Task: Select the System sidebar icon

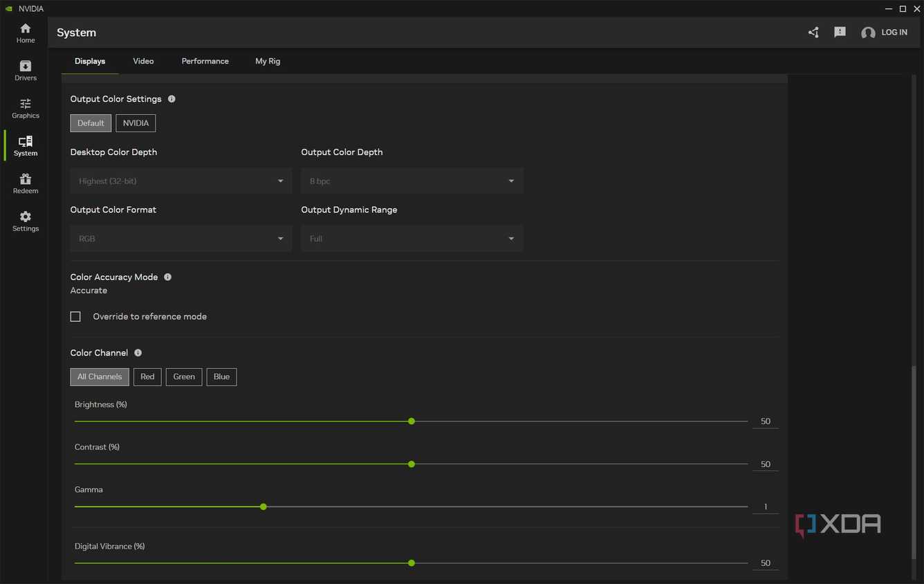Action: (26, 146)
